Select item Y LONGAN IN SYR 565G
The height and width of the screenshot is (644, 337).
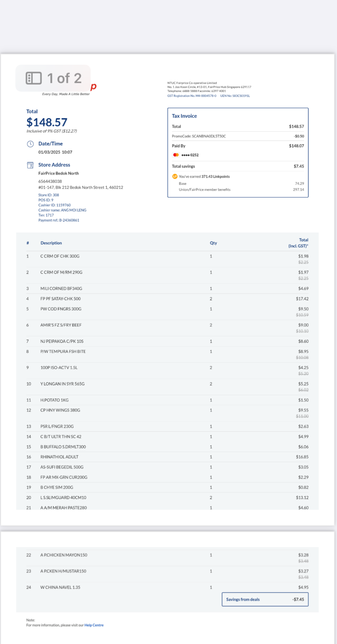[x=63, y=384]
